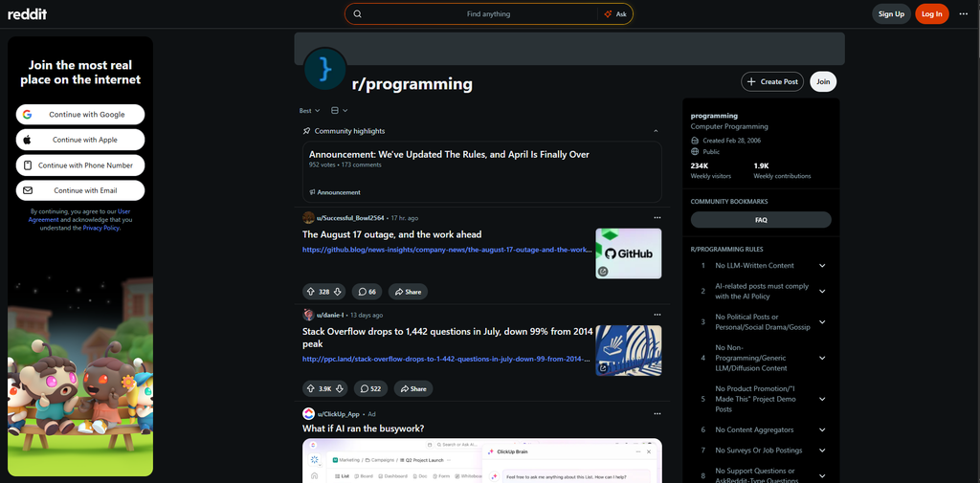Click the u/Successful_Bowl2564 username
This screenshot has height=483, width=980.
(350, 218)
